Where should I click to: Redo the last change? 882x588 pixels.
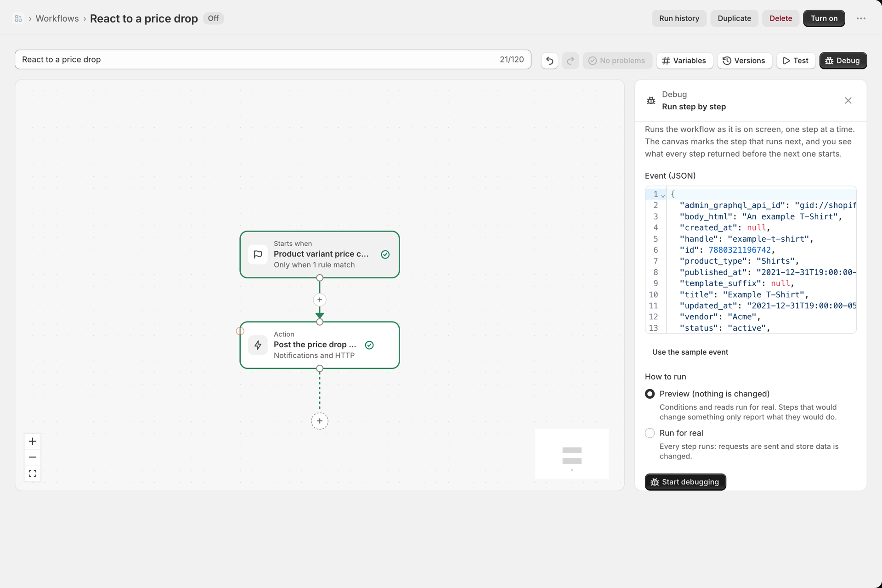(x=570, y=61)
